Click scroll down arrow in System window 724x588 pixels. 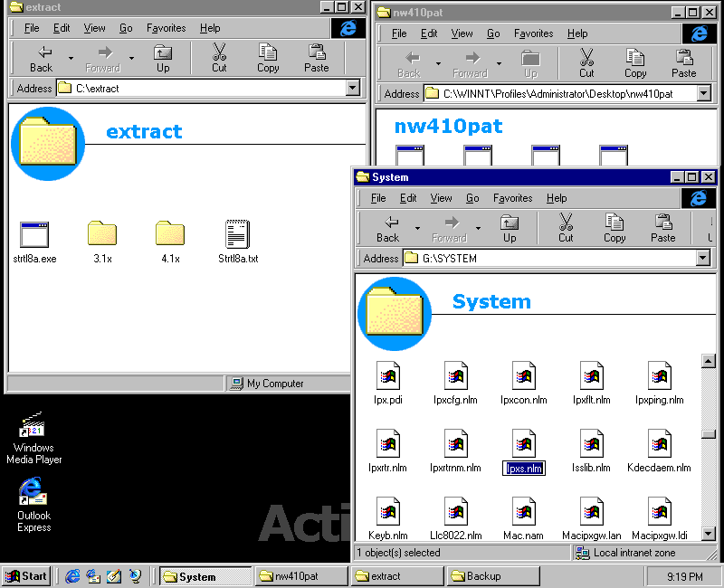(x=709, y=534)
